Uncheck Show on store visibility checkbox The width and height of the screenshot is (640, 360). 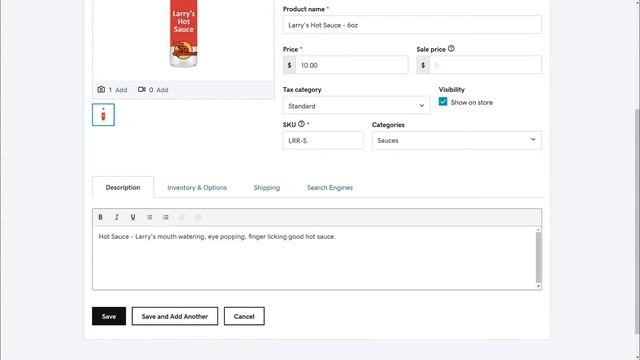pyautogui.click(x=443, y=102)
